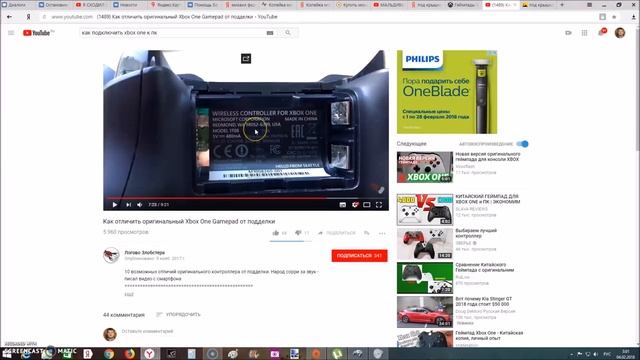Click the search magnifier button
This screenshot has height=360, width=640.
click(288, 33)
